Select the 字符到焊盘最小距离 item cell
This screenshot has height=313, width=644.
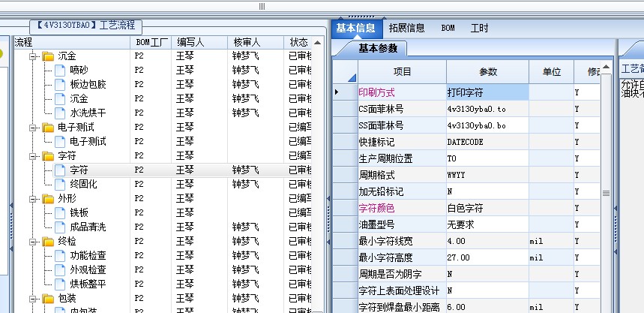[402, 306]
